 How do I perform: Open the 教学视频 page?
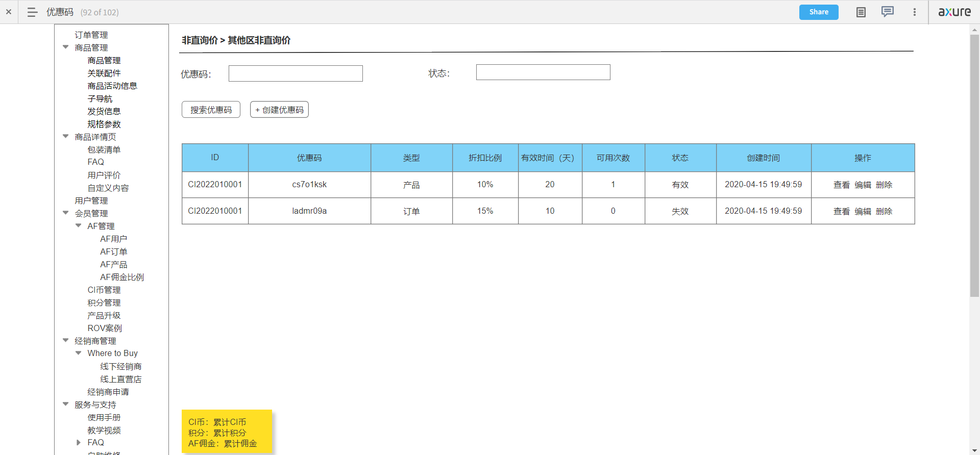point(104,430)
